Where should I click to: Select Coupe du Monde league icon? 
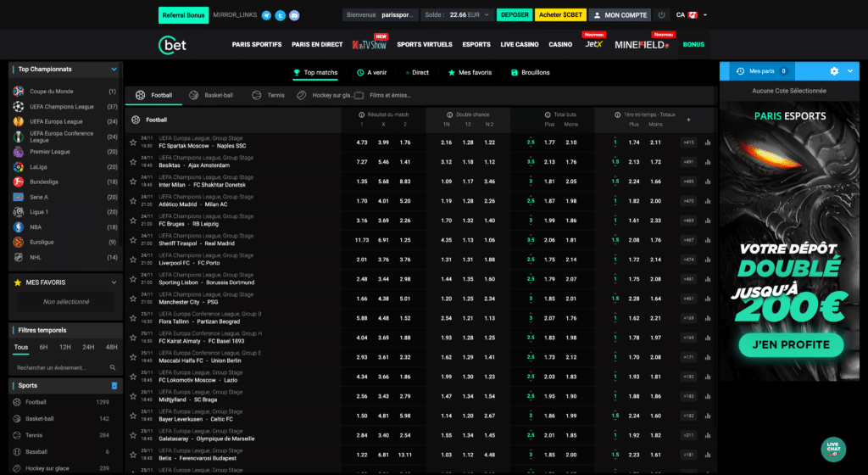point(19,92)
